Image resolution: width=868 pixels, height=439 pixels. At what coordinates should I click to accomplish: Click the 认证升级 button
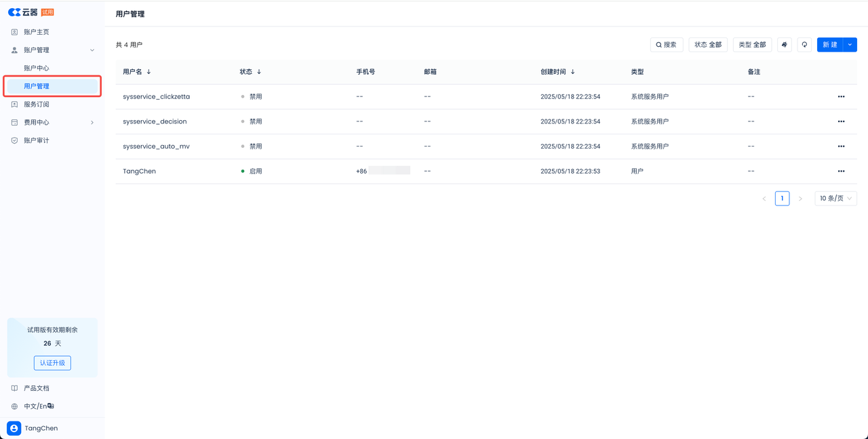point(52,363)
